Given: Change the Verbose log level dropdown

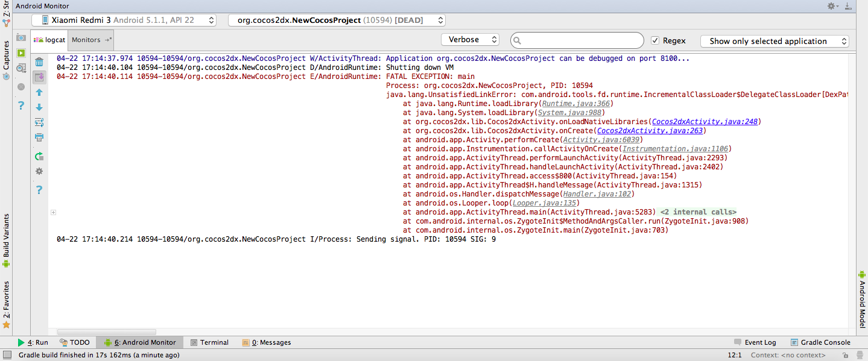Looking at the screenshot, I should (x=470, y=39).
